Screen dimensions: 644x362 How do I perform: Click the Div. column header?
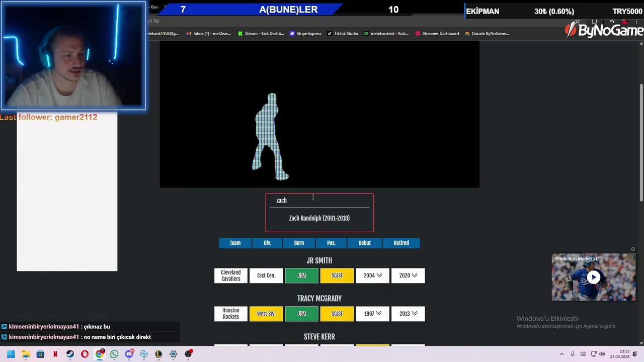(x=267, y=243)
